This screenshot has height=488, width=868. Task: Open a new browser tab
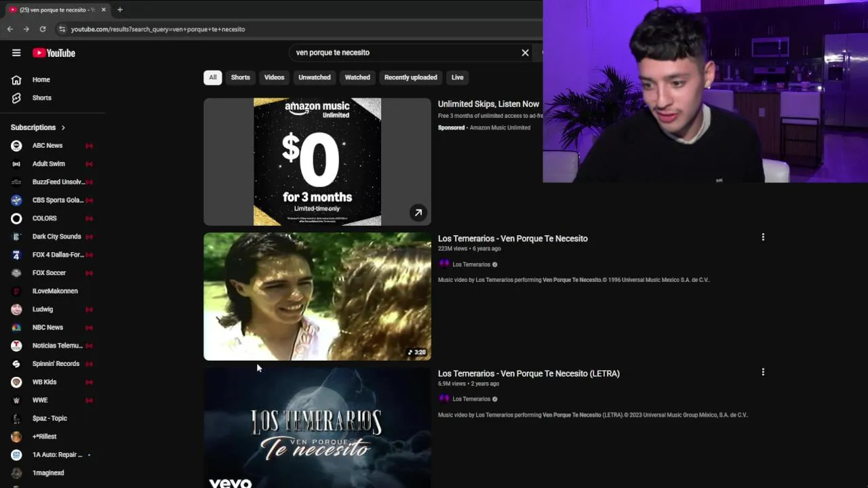click(120, 9)
